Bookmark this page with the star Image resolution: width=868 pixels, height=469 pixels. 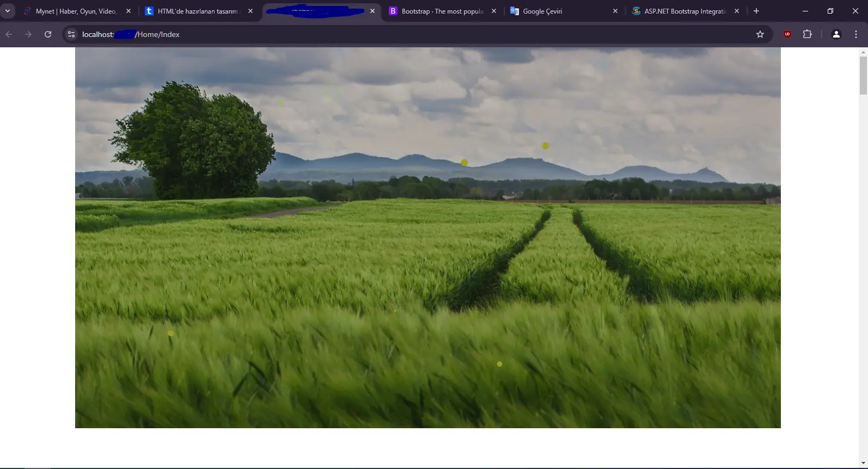[760, 34]
